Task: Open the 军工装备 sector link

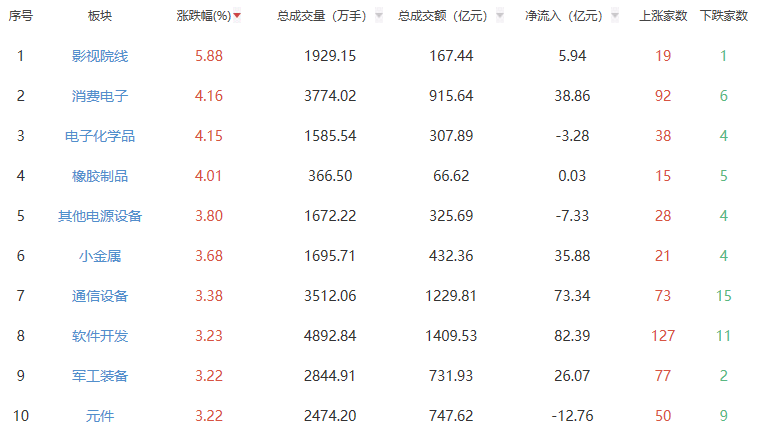Action: (x=100, y=376)
